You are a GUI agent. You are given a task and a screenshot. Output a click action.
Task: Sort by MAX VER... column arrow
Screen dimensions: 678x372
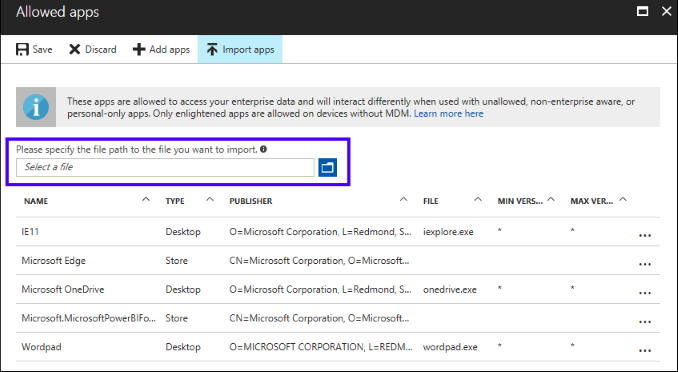[x=623, y=199]
